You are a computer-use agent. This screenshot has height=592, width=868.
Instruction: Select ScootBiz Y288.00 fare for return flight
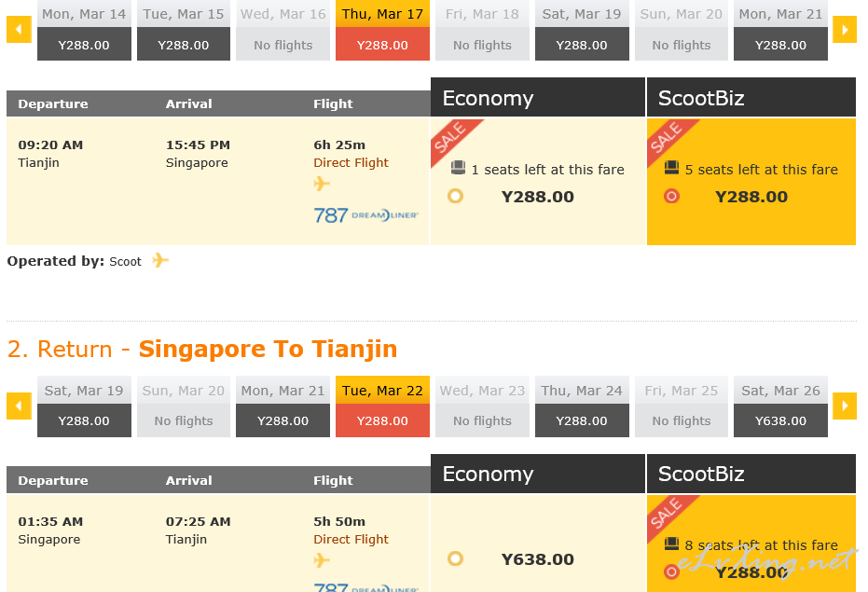[671, 571]
